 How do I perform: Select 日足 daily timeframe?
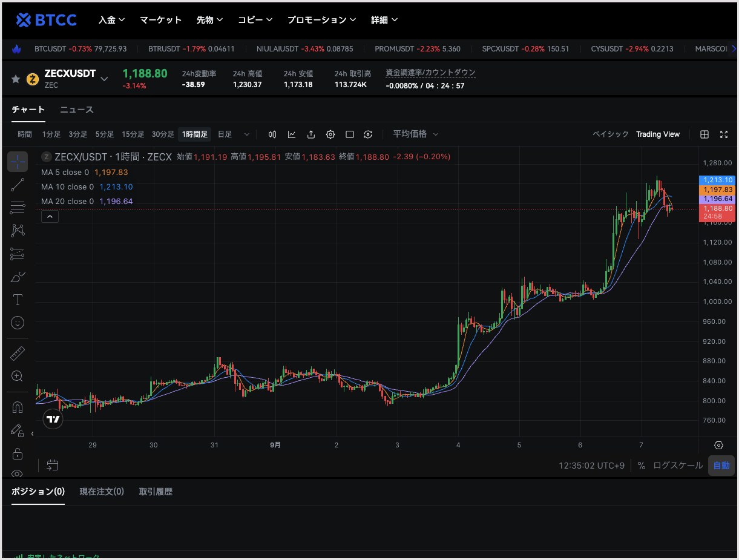[x=225, y=134]
